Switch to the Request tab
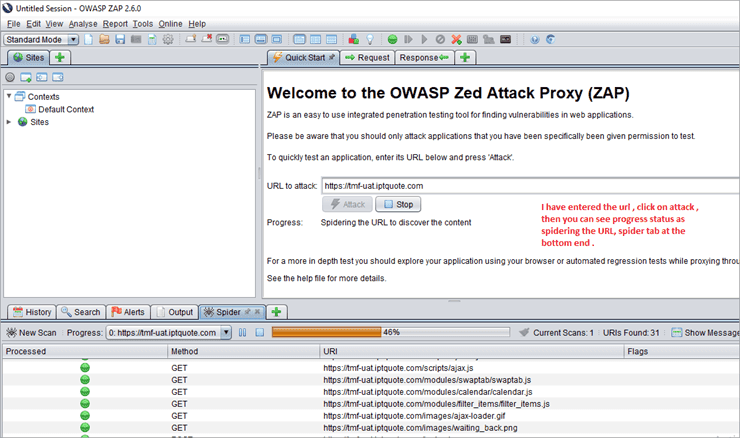The image size is (740, 438). (x=367, y=58)
